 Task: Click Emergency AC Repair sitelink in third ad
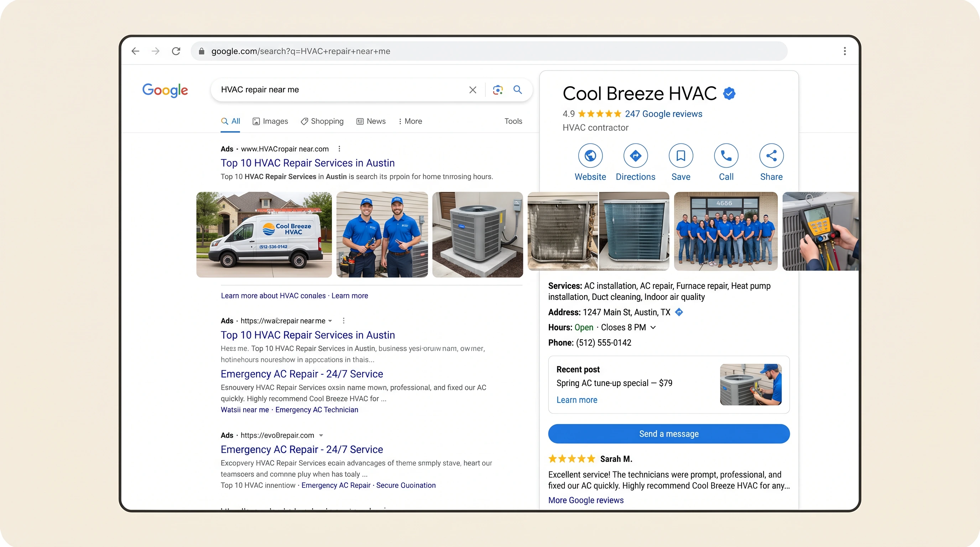[335, 485]
